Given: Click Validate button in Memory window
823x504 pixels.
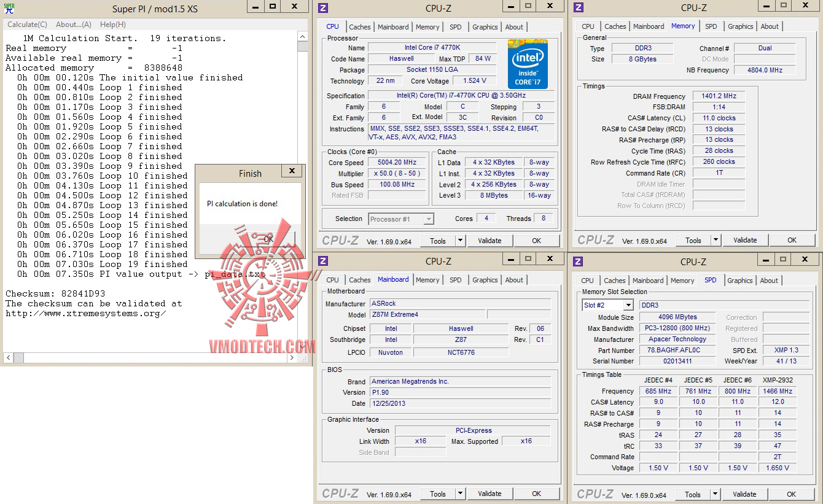Looking at the screenshot, I should [745, 240].
